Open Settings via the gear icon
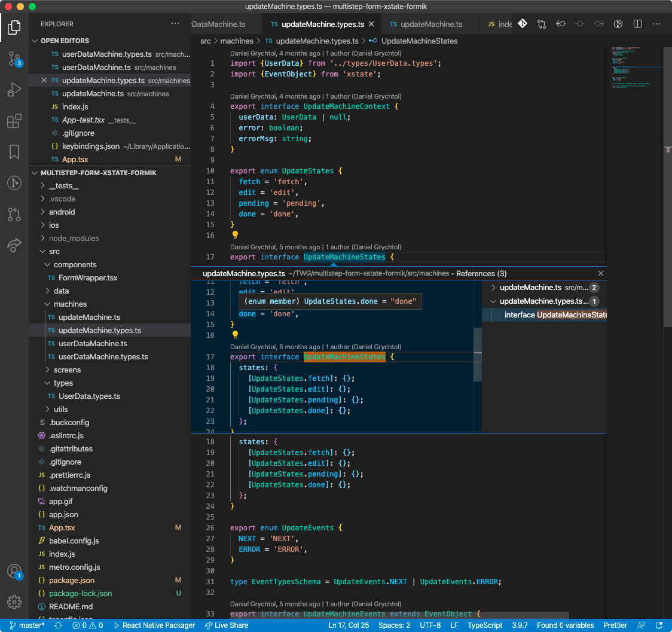Image resolution: width=672 pixels, height=632 pixels. tap(14, 602)
